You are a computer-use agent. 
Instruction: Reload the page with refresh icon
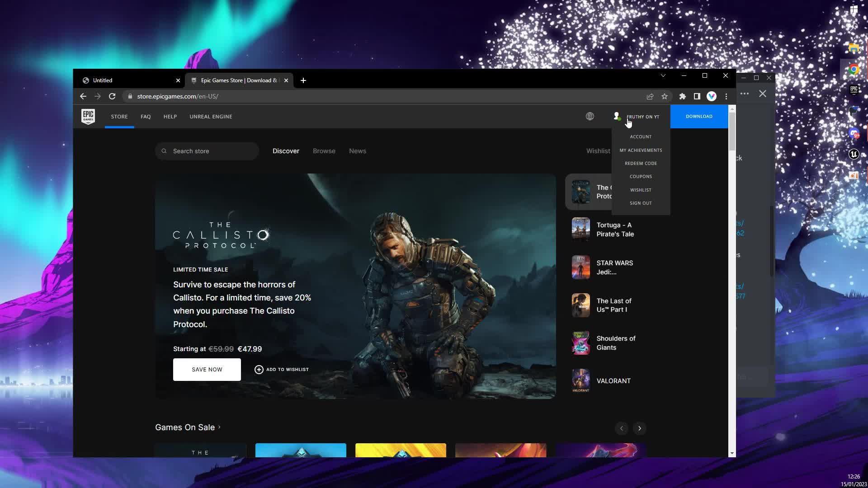(x=112, y=96)
